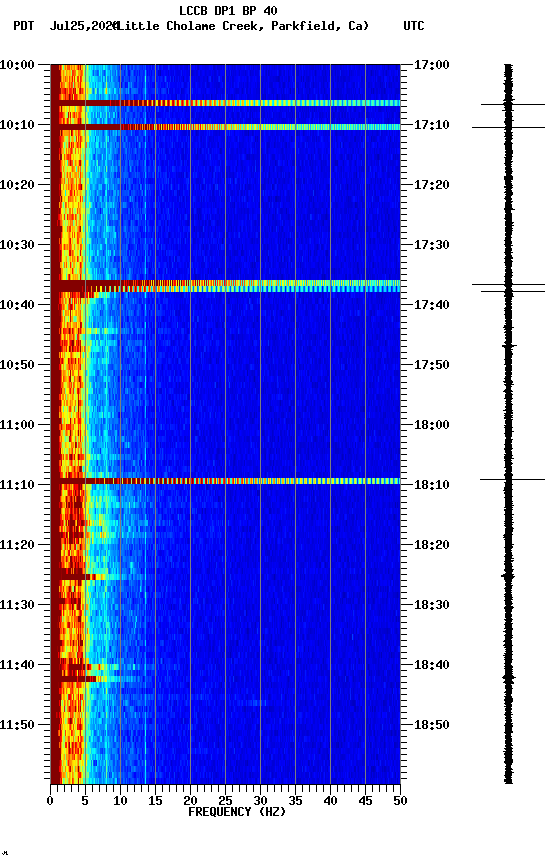Click the Jul25 date label

point(83,26)
